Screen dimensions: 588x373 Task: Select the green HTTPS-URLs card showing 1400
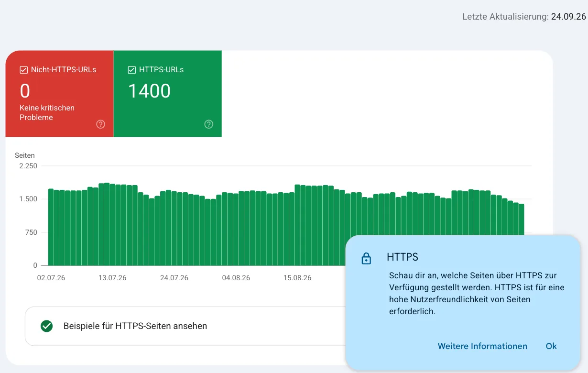(168, 94)
